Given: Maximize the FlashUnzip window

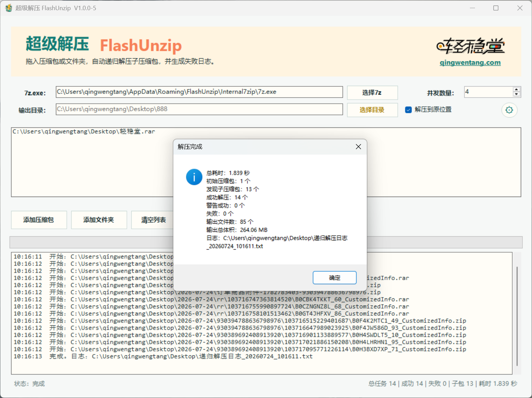Looking at the screenshot, I should [496, 8].
